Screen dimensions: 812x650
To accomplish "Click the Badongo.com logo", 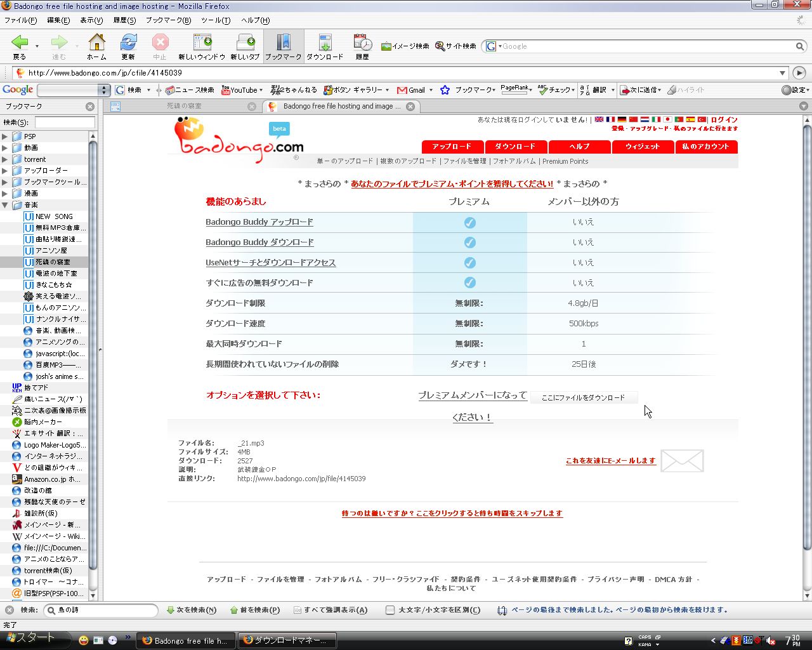I will click(x=239, y=141).
